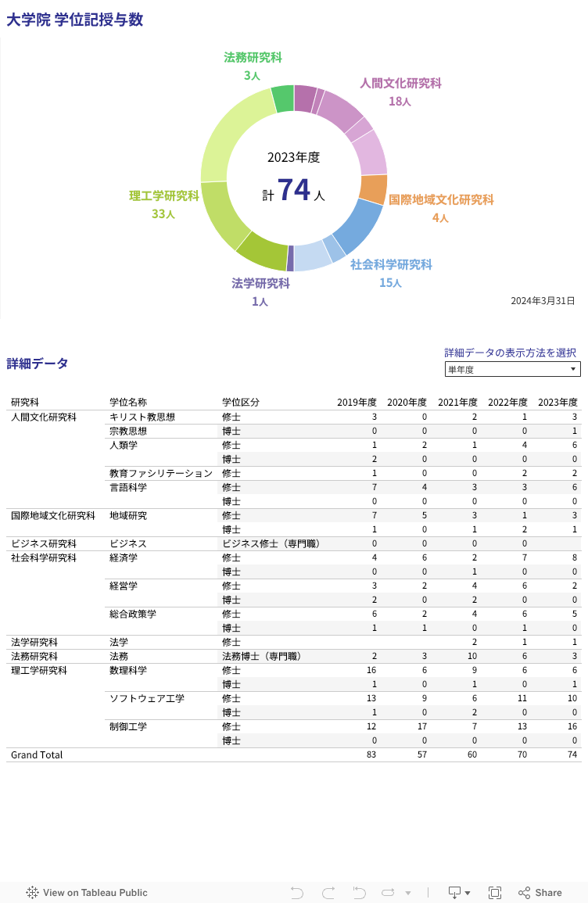Select the ソフトウェア工学 row label

pyautogui.click(x=148, y=699)
